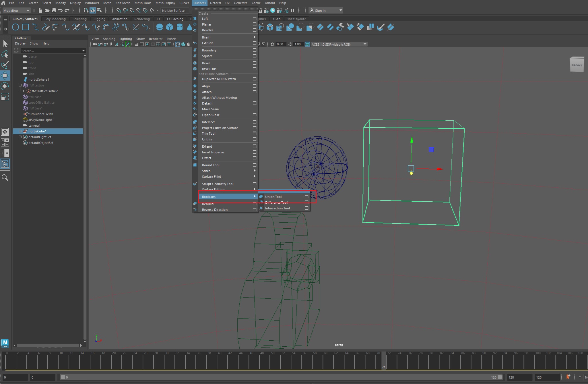Image resolution: width=588 pixels, height=384 pixels.
Task: Create a NURBS square from the shelf
Action: pyautogui.click(x=26, y=27)
